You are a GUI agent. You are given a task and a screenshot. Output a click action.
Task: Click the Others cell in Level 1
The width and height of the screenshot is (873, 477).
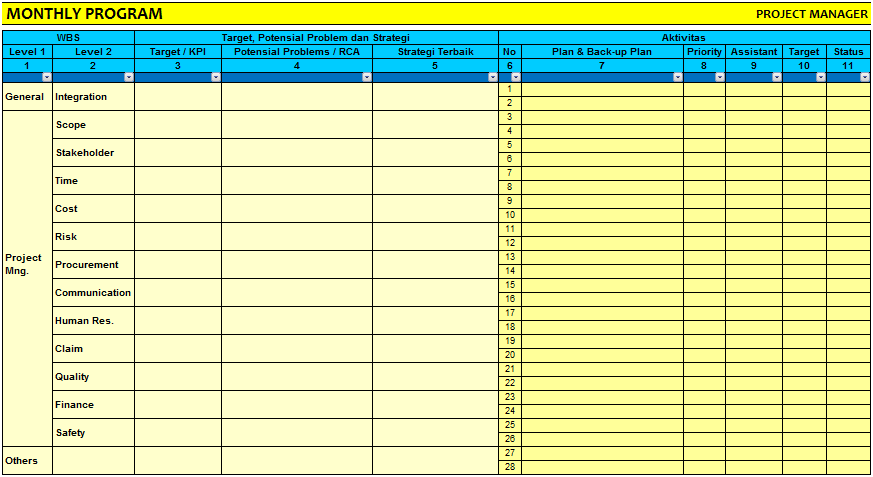[x=26, y=461]
